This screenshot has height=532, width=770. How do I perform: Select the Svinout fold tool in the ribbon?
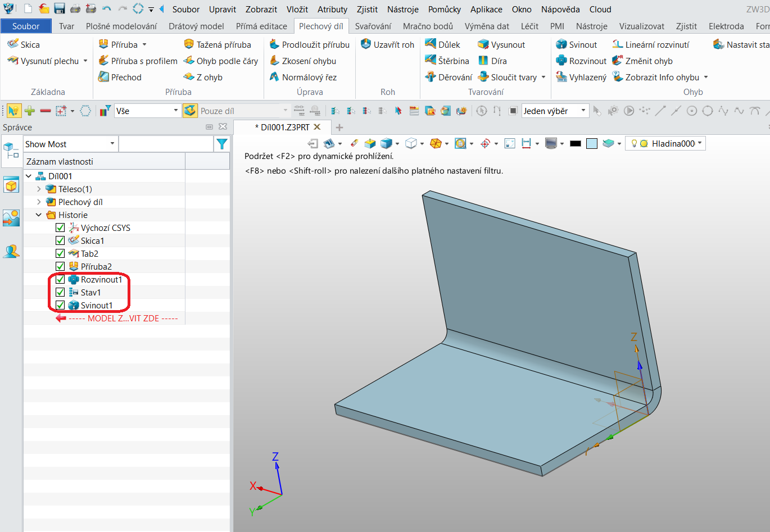[576, 44]
